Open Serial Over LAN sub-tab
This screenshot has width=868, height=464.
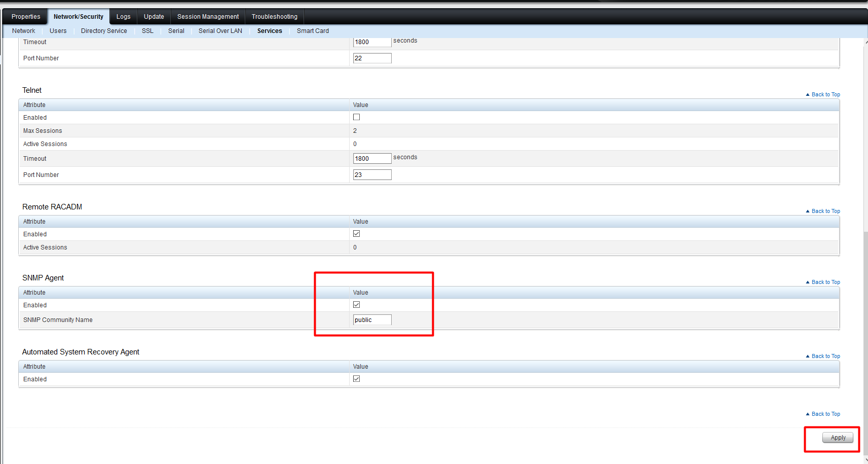(220, 31)
